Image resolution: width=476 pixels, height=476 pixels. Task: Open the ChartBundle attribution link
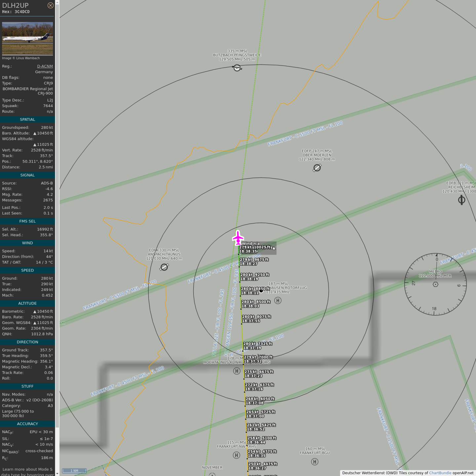coord(440,473)
